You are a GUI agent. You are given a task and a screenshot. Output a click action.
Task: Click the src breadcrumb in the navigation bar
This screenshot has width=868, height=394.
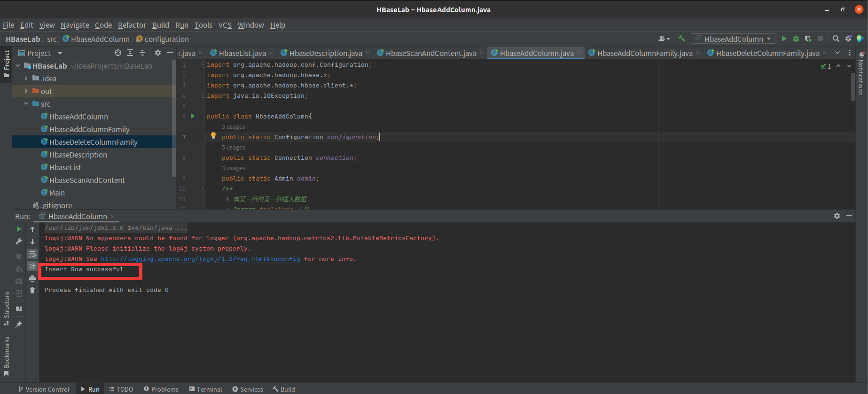[x=52, y=39]
